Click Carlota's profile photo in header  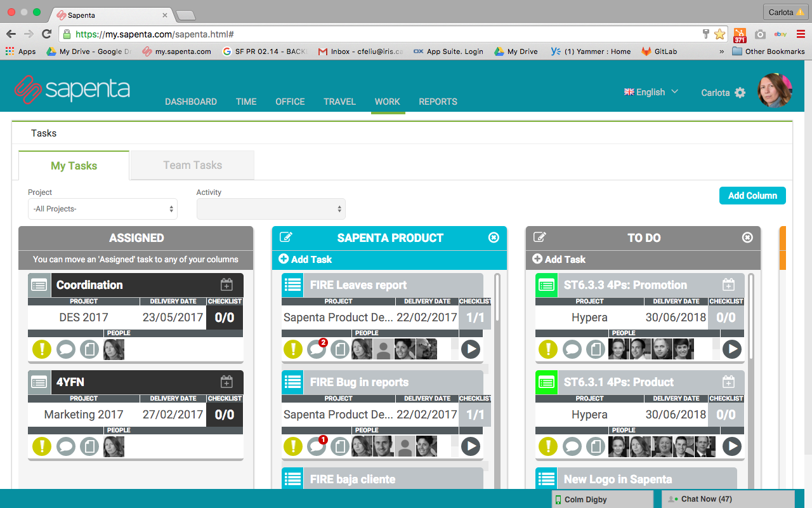coord(775,90)
